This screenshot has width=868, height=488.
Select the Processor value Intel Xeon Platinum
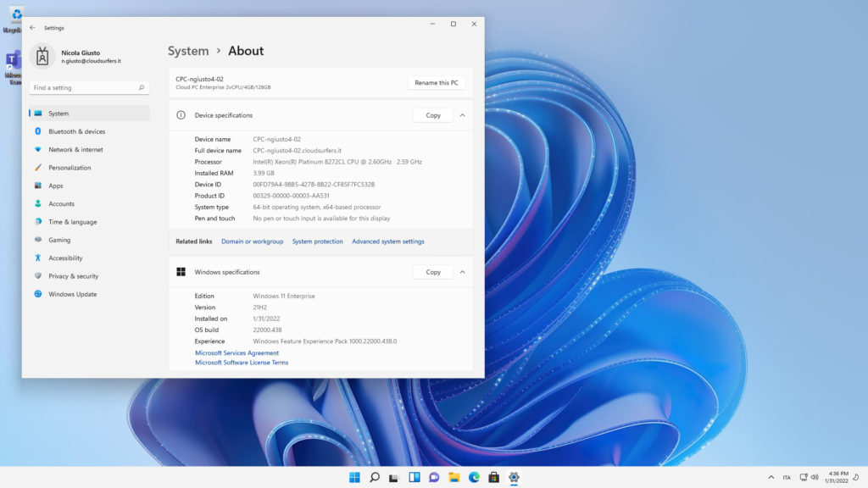(x=337, y=162)
